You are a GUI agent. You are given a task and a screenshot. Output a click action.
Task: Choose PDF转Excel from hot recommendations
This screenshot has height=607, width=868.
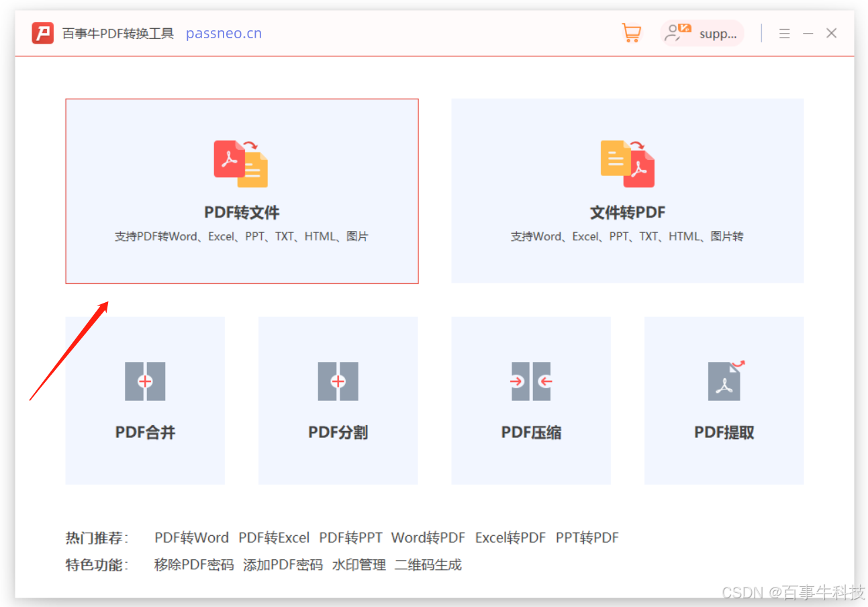coord(274,538)
